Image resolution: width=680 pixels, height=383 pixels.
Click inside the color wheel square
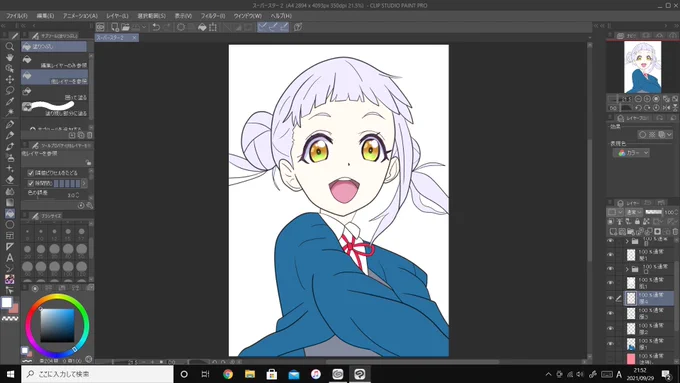(x=57, y=326)
